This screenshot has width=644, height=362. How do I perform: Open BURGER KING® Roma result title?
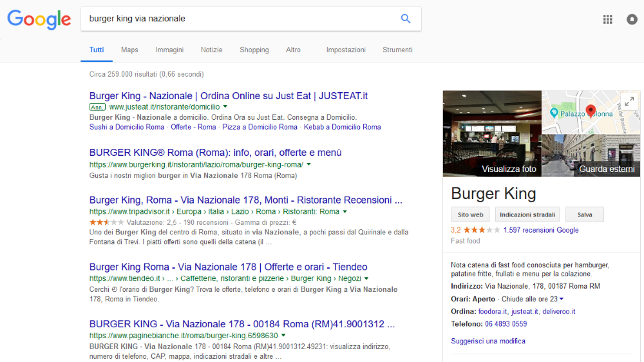click(215, 153)
